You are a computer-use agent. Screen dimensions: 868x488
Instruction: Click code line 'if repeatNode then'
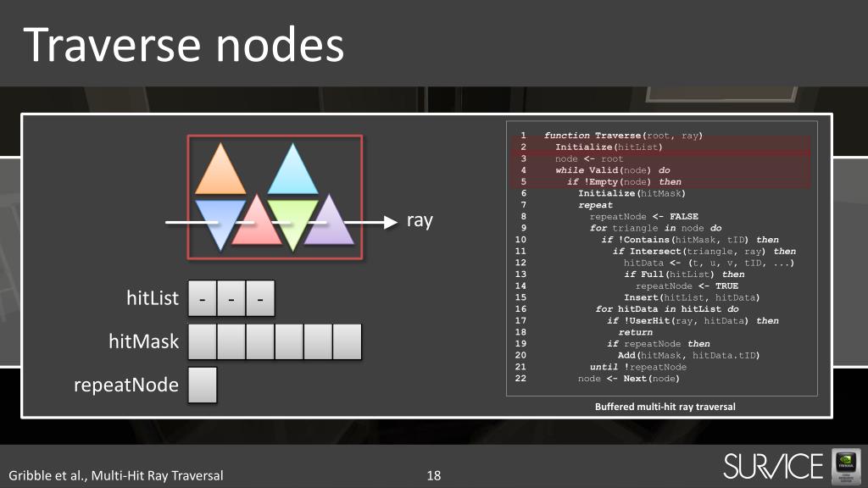(658, 344)
